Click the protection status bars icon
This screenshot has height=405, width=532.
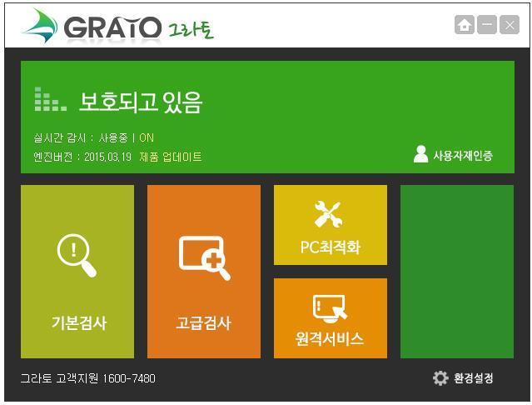pos(51,99)
